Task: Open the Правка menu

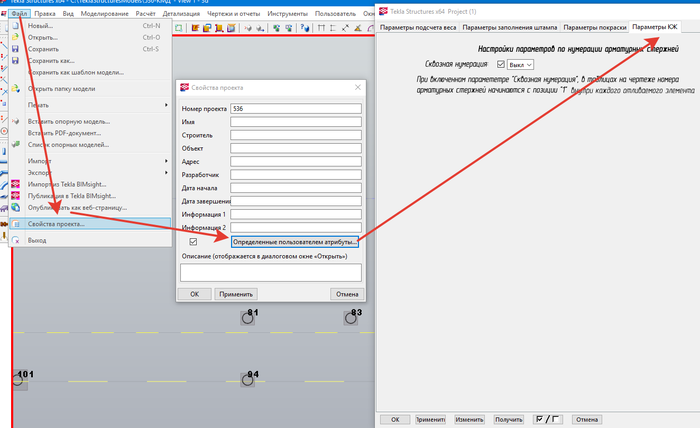Action: (45, 14)
